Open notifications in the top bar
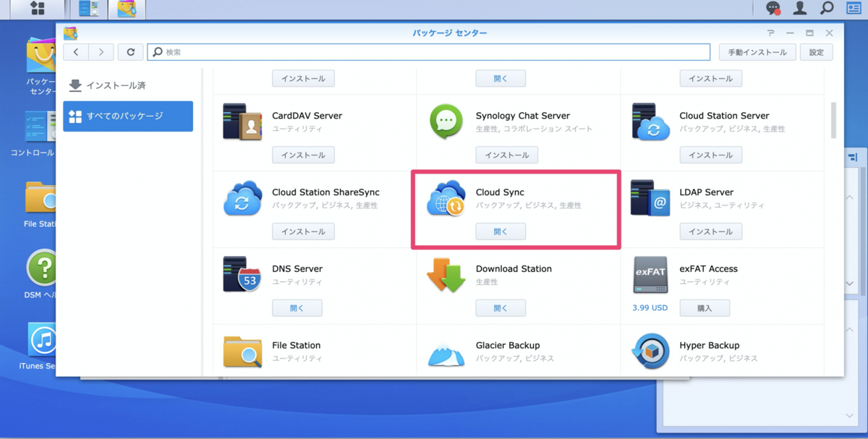The image size is (868, 439). tap(773, 9)
